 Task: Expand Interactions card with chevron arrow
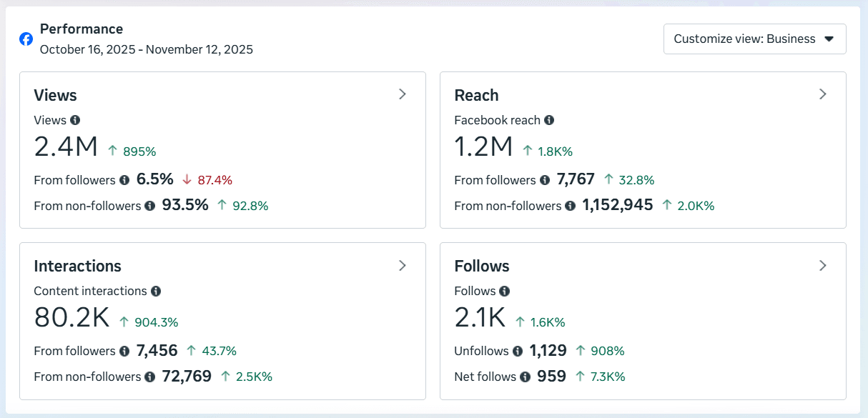pyautogui.click(x=403, y=266)
